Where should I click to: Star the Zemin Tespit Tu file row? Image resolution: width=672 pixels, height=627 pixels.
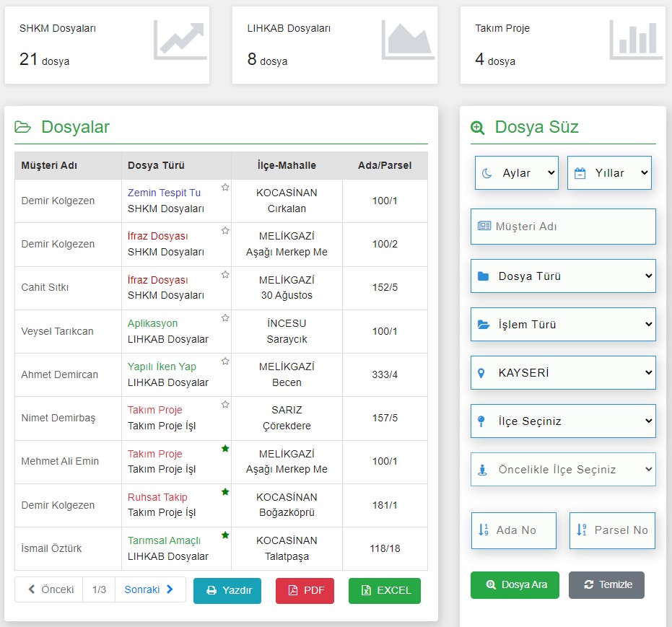click(x=225, y=187)
